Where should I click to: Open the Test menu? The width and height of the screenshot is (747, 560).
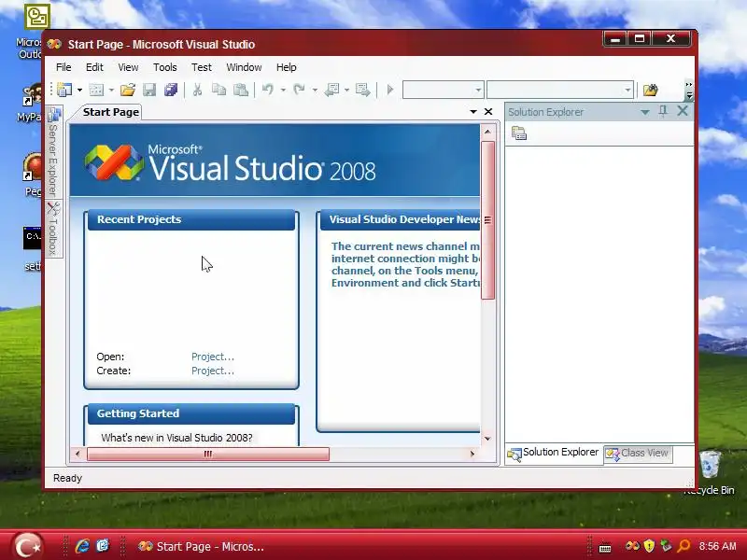point(202,67)
